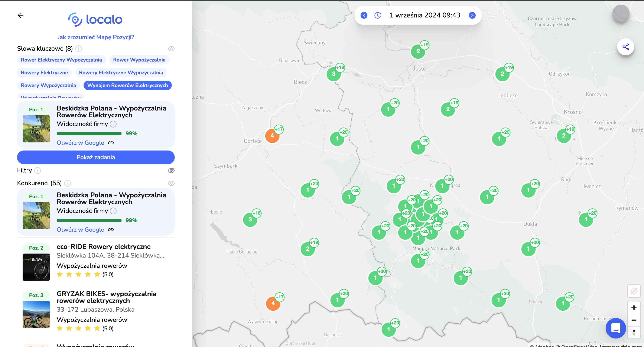
Task: Select the Rower Wypożyczalnia keyword chip
Action: (139, 60)
